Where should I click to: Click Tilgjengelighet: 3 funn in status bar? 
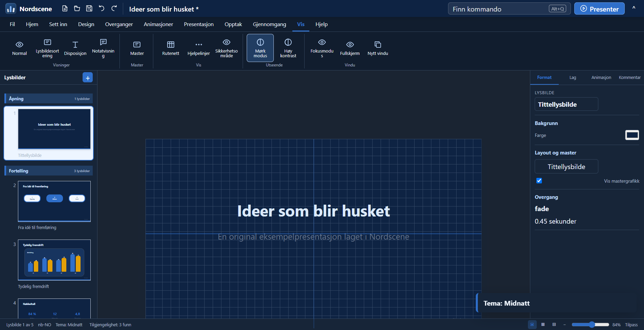click(110, 325)
